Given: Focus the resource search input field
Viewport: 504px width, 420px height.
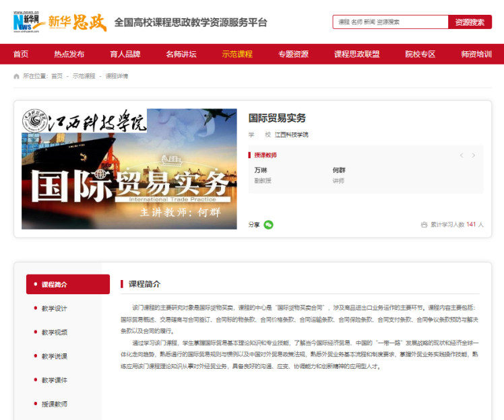Looking at the screenshot, I should (391, 22).
